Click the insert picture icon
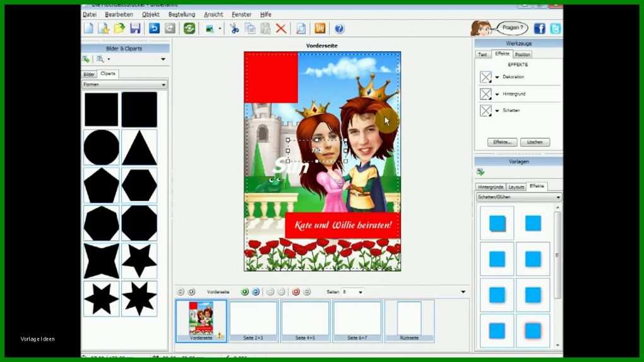This screenshot has width=644, height=362. [x=210, y=29]
